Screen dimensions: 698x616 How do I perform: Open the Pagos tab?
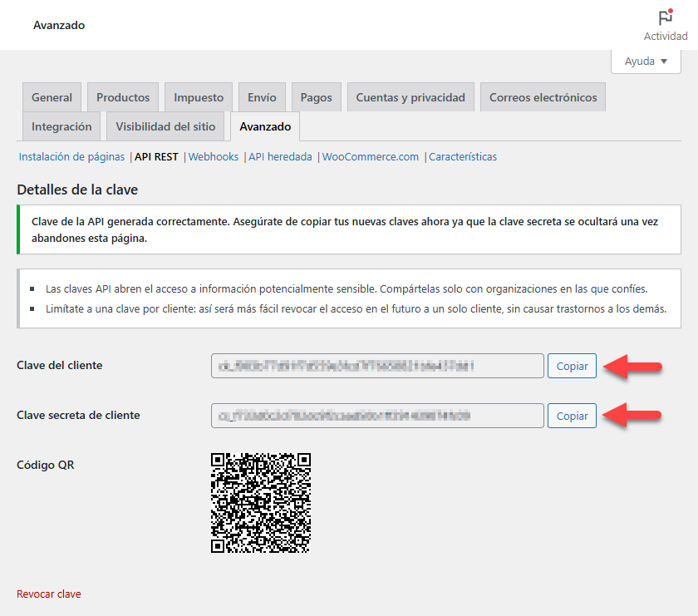tap(316, 97)
